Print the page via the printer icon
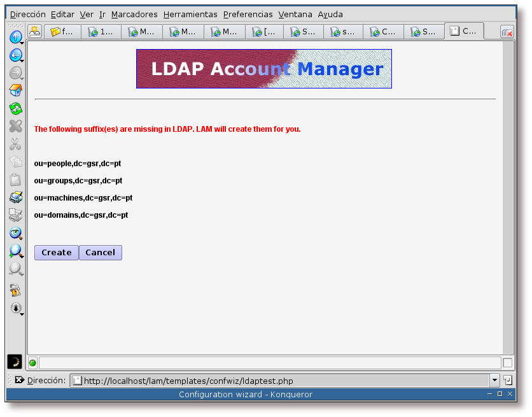532x417 pixels. 16,197
